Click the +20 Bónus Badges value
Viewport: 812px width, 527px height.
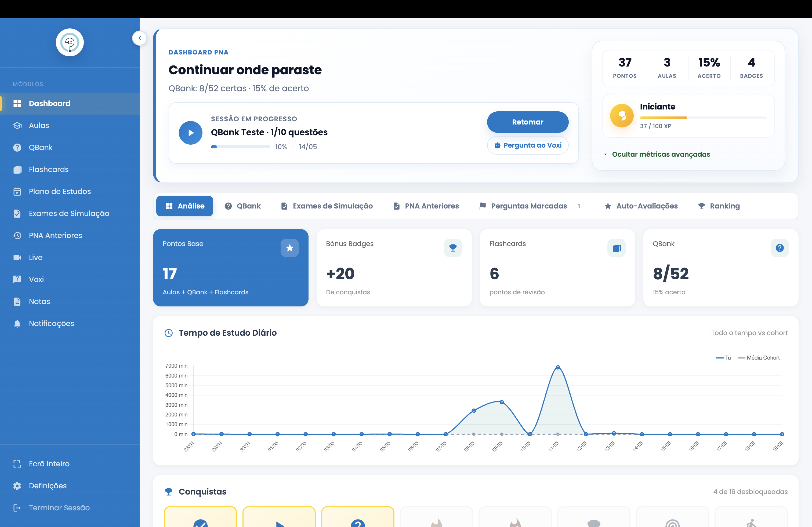[340, 274]
